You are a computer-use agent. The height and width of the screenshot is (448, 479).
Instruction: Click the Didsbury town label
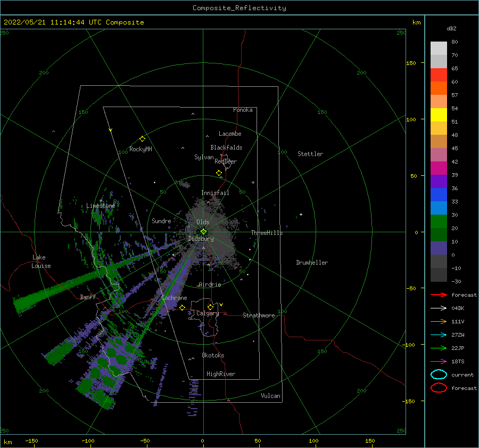pos(201,239)
